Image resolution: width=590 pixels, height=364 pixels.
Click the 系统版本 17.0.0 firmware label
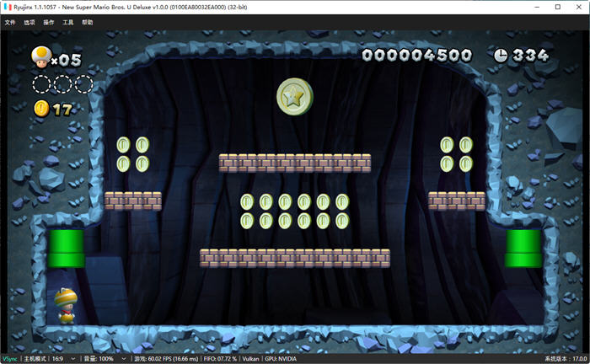pyautogui.click(x=566, y=359)
